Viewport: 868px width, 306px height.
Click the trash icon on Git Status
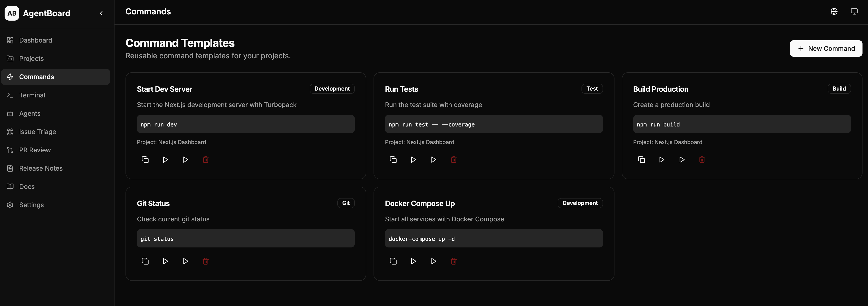coord(205,261)
